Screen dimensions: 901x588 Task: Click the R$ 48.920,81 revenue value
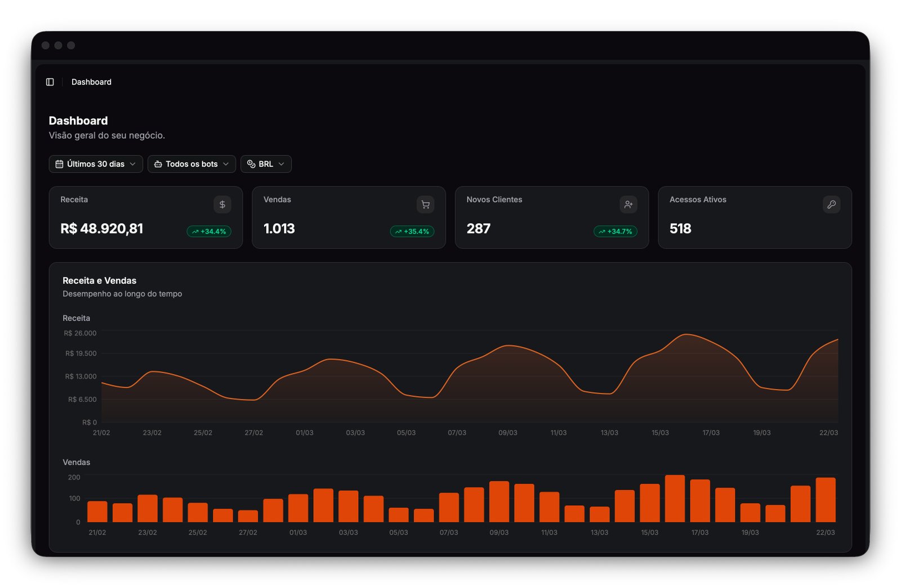pos(102,228)
